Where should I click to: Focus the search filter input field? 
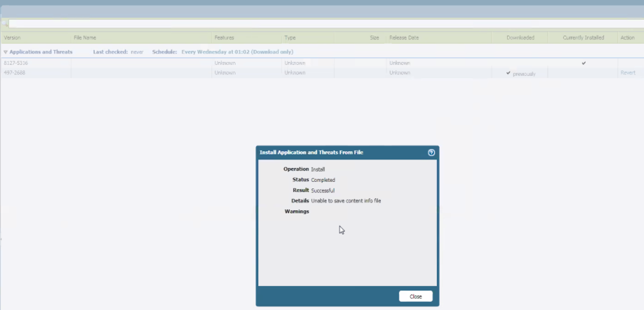(326, 24)
